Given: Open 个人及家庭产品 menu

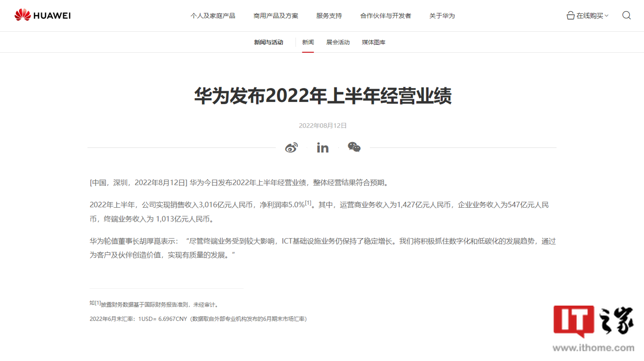Looking at the screenshot, I should click(x=213, y=16).
